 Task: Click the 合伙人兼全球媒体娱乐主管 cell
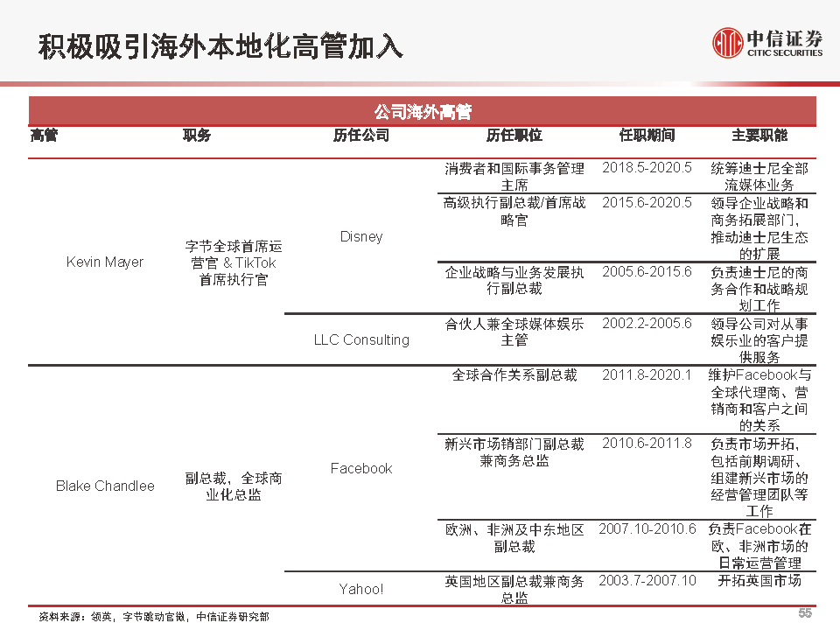(514, 332)
